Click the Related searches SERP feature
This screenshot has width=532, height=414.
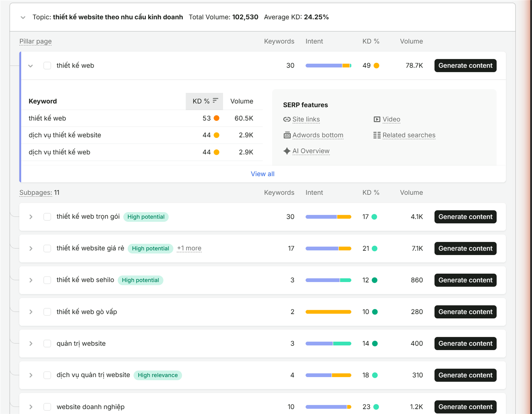point(409,135)
